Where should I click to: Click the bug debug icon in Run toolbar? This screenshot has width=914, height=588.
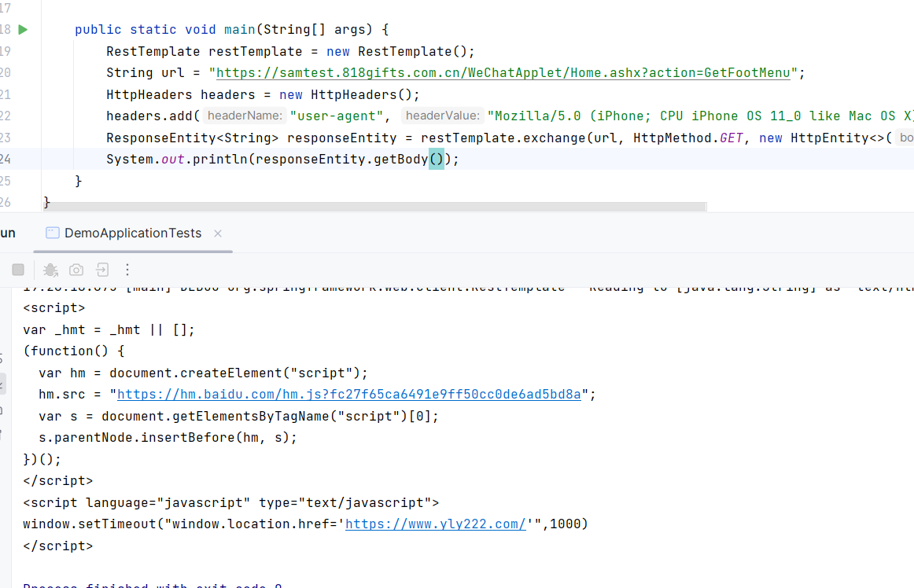point(50,269)
